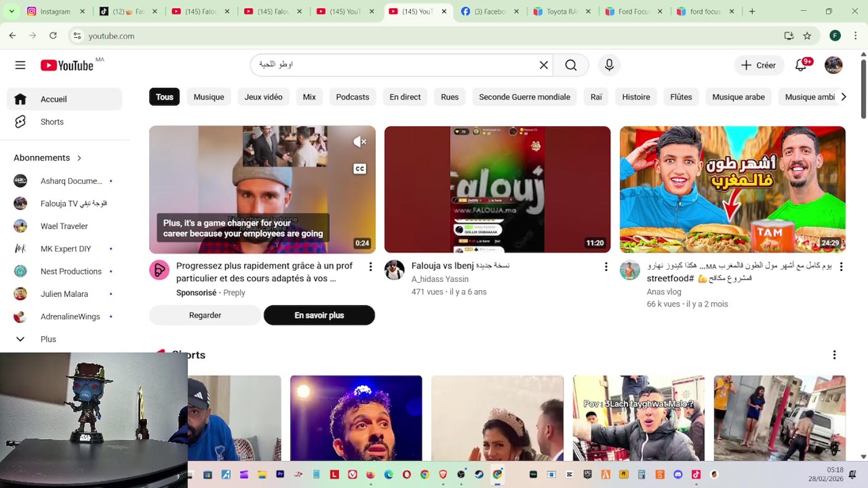Click the YouTube logo
868x488 pixels.
pyautogui.click(x=66, y=65)
